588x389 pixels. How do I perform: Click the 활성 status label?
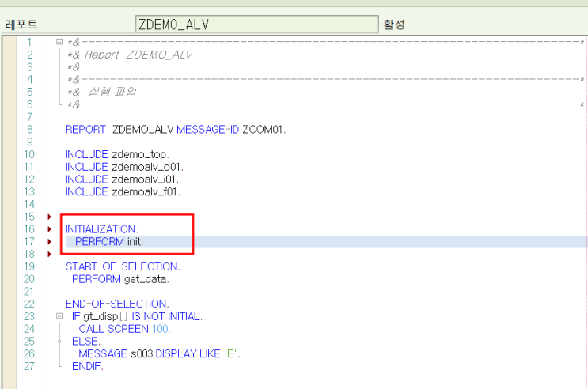pos(394,25)
